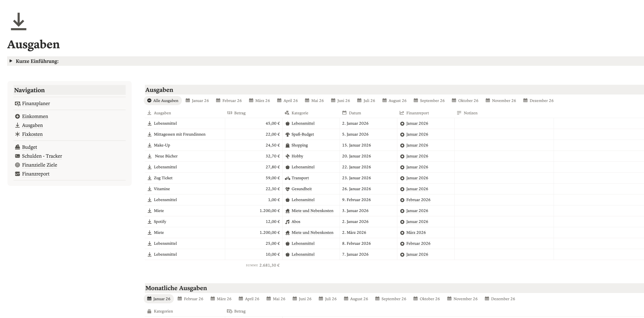Click the plus circle icon beside Einkommen
This screenshot has height=318, width=644.
pos(17,116)
